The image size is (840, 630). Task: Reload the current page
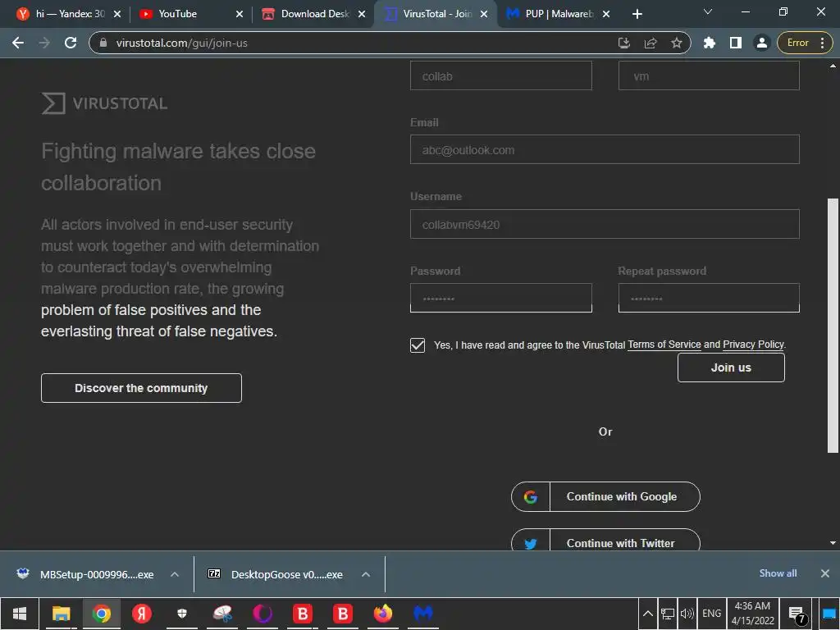(x=71, y=43)
